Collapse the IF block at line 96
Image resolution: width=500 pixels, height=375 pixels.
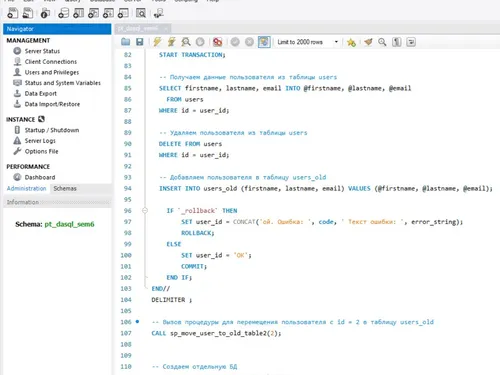tap(145, 211)
